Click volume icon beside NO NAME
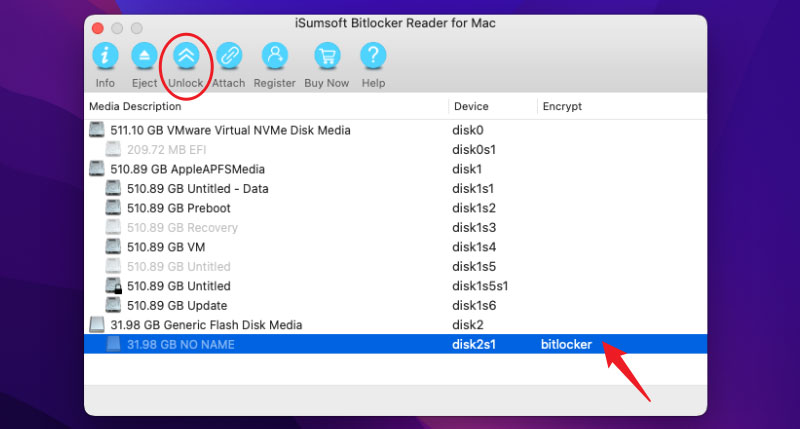 (113, 344)
